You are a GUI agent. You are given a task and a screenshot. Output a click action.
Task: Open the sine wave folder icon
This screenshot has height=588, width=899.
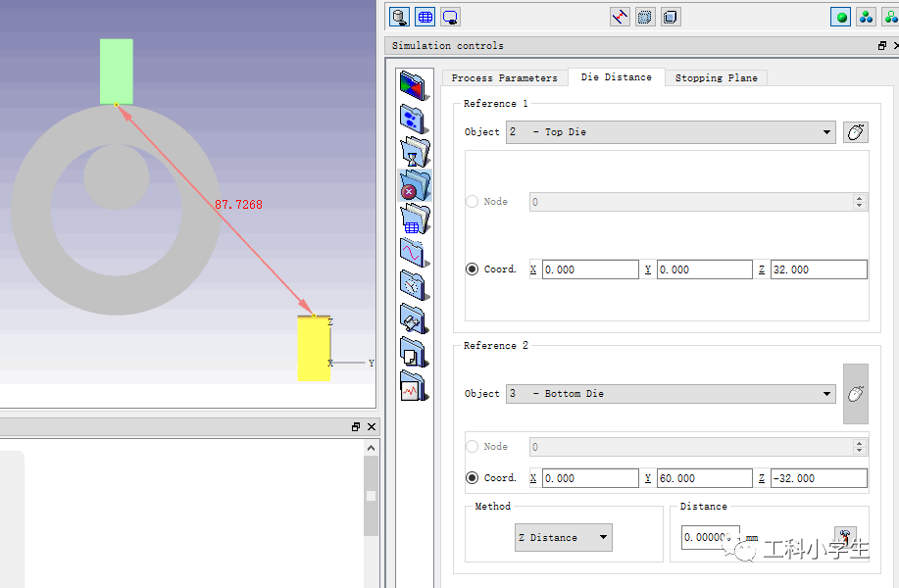coord(414,252)
